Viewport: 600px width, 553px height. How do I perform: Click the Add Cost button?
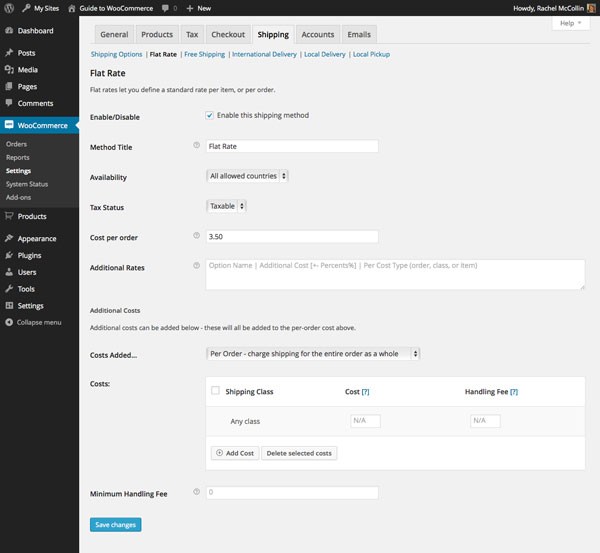235,453
